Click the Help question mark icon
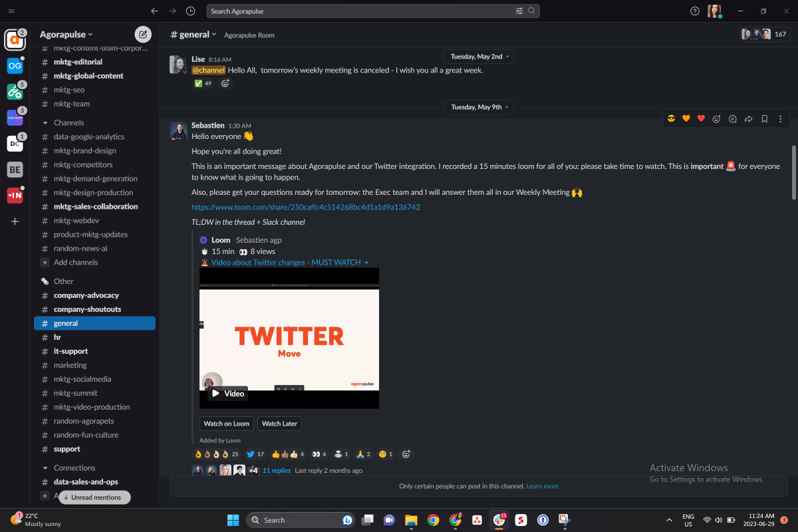Screen dimensions: 798x532 pyautogui.click(x=695, y=11)
